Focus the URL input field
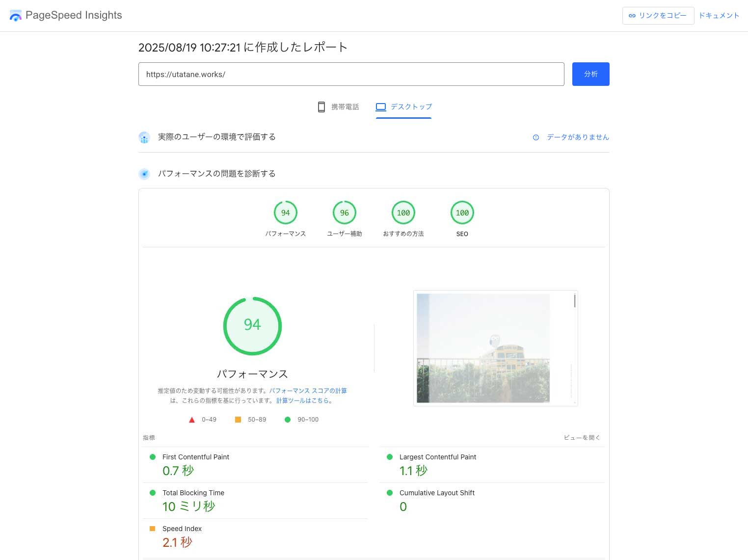The width and height of the screenshot is (748, 560). (x=351, y=74)
